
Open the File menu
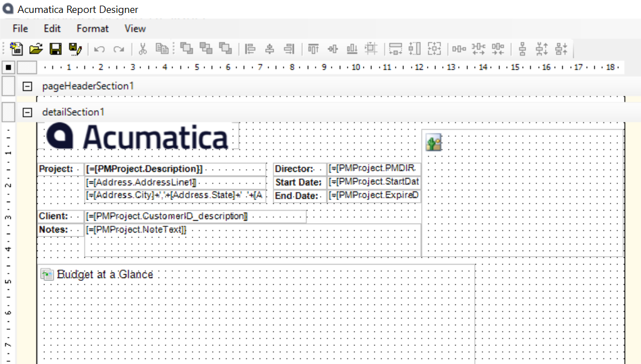click(x=20, y=29)
